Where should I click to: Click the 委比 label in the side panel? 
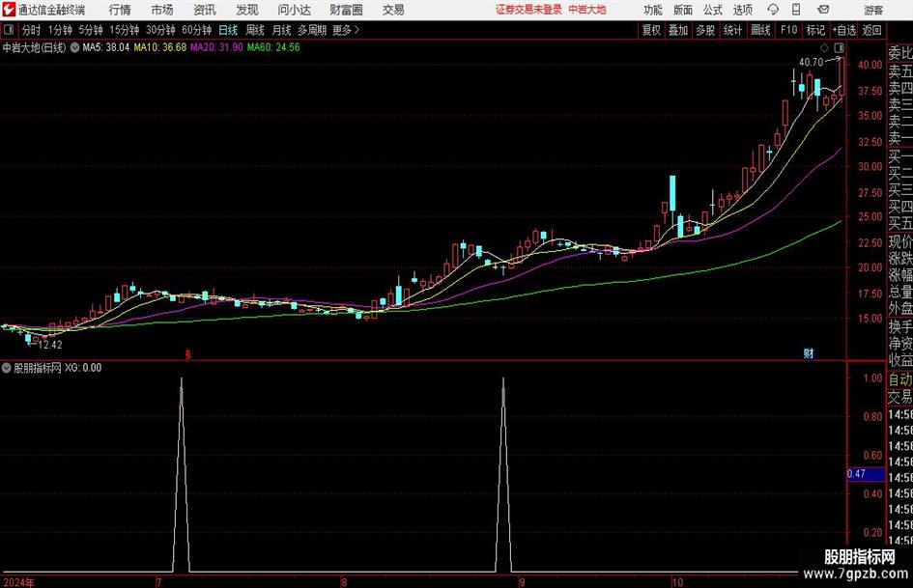coord(900,53)
